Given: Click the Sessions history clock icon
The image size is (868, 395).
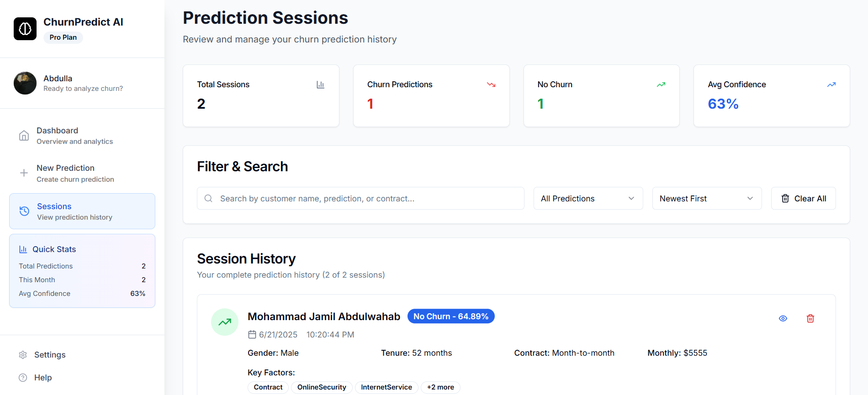Looking at the screenshot, I should pos(25,211).
